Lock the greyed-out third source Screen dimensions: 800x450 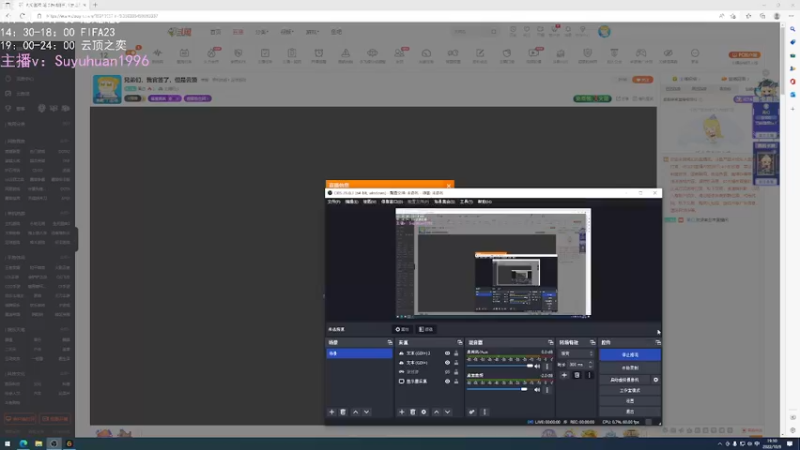click(456, 372)
